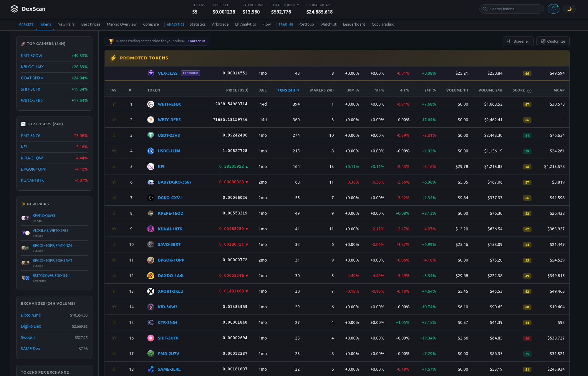Screen dimensions: 588x376
Task: Click the trophy icon in trading competition banner
Action: 111,41
